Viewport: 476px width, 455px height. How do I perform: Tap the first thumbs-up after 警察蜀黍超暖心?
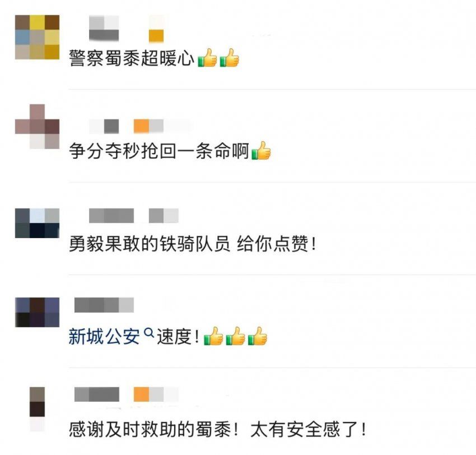tap(207, 58)
